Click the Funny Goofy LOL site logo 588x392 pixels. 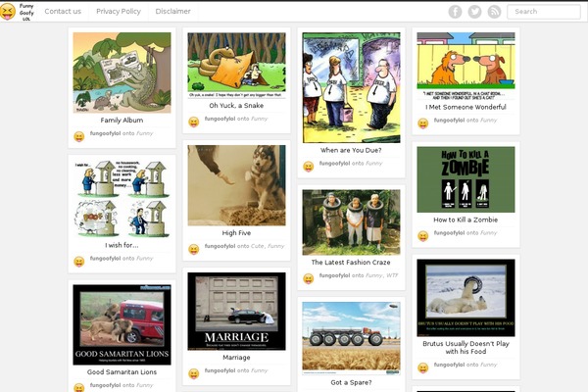tap(18, 12)
